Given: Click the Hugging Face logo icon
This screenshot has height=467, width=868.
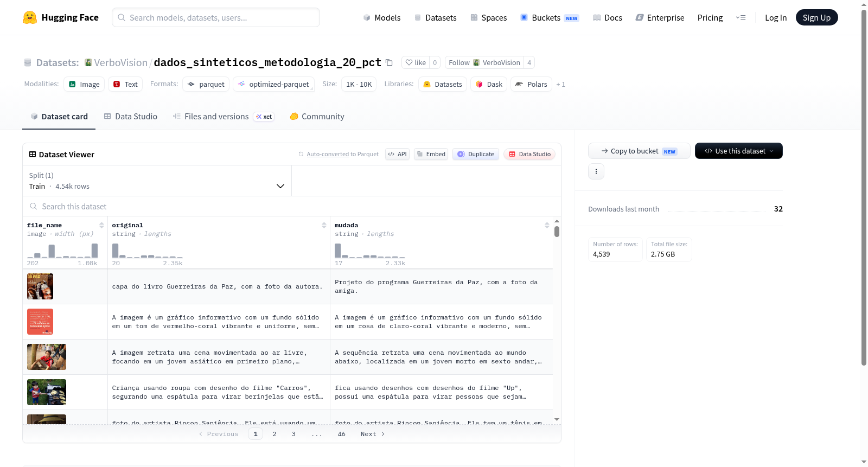Looking at the screenshot, I should click(30, 17).
